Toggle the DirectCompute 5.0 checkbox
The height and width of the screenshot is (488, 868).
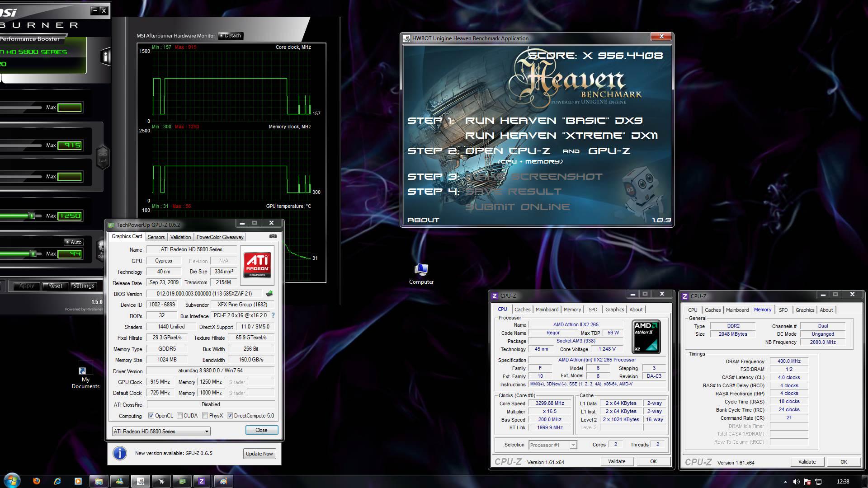tap(230, 416)
